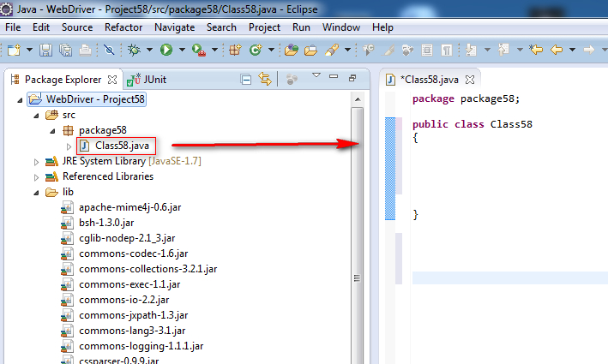Open the Back history dropdown arrow

[572, 50]
